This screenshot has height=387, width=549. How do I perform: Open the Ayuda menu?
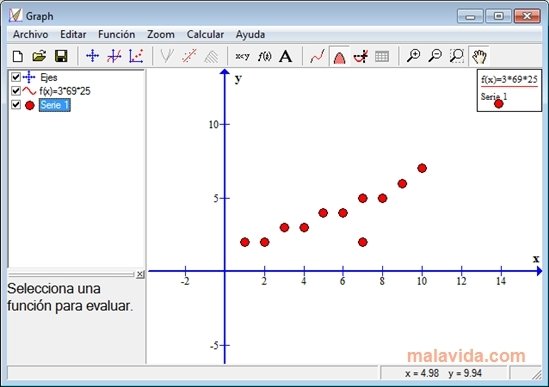coord(250,34)
